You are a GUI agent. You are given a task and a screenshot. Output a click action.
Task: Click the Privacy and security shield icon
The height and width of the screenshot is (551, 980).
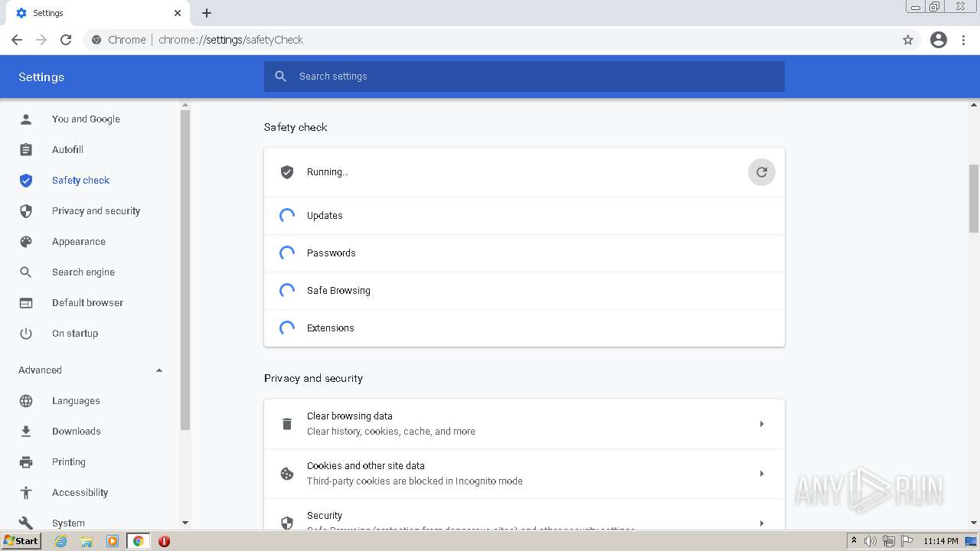click(26, 211)
